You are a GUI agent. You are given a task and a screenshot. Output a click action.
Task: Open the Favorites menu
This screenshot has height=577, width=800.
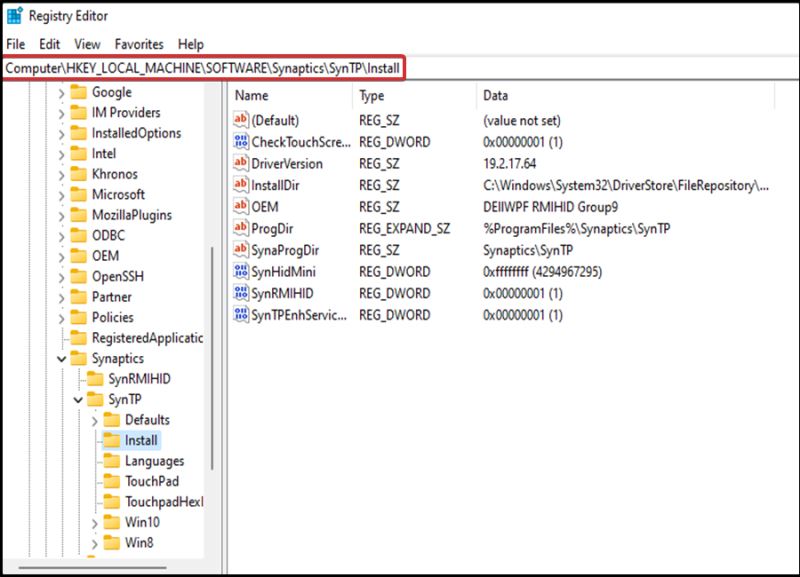point(139,44)
